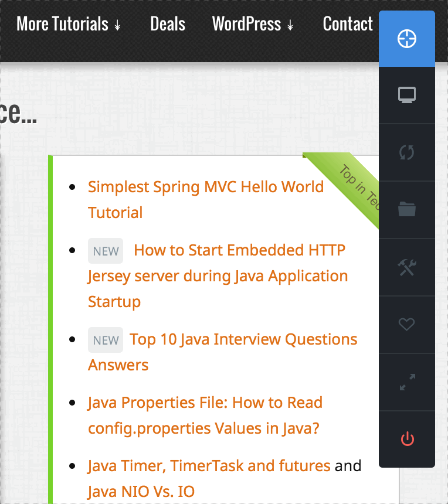The image size is (448, 504).
Task: Click the diagonal expand arrows icon
Action: pos(406,382)
